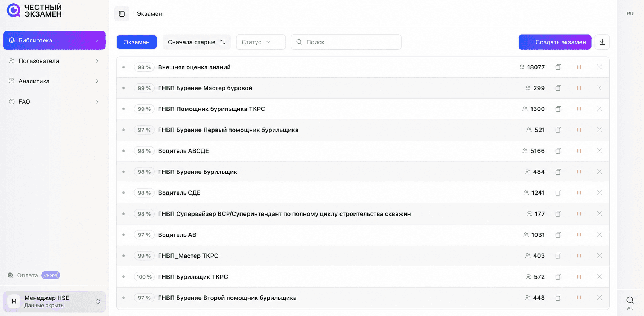Open the Статус filter dropdown
Viewport: 644px width, 316px height.
point(261,42)
